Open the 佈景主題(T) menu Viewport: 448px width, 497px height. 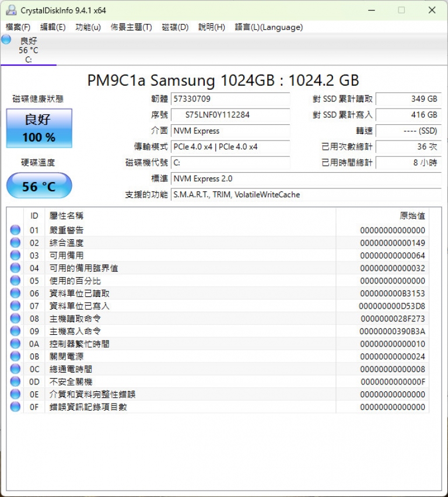coord(131,27)
